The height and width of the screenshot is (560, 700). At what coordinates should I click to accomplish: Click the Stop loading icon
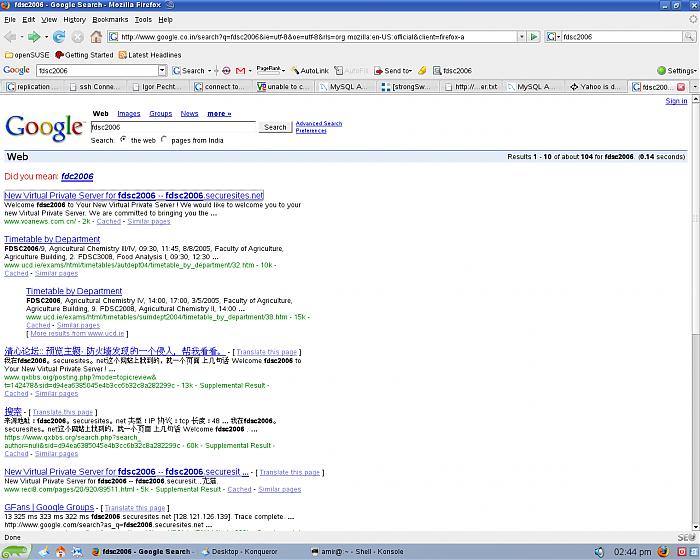click(x=78, y=37)
